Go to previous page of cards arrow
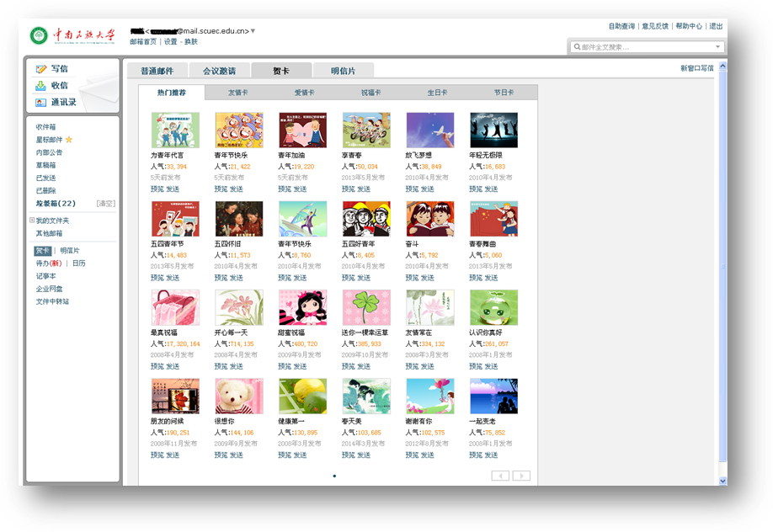The height and width of the screenshot is (532, 773). point(500,476)
